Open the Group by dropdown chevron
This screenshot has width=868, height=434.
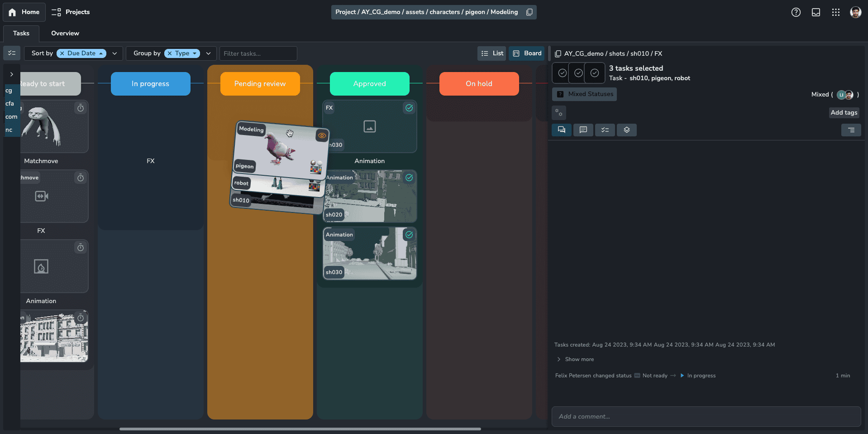(208, 53)
